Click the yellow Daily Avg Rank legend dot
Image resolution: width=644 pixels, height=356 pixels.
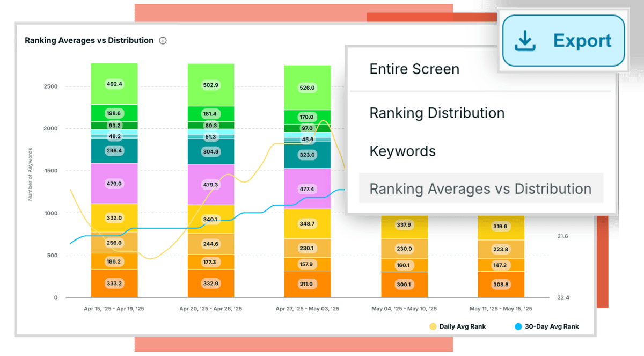tap(433, 326)
